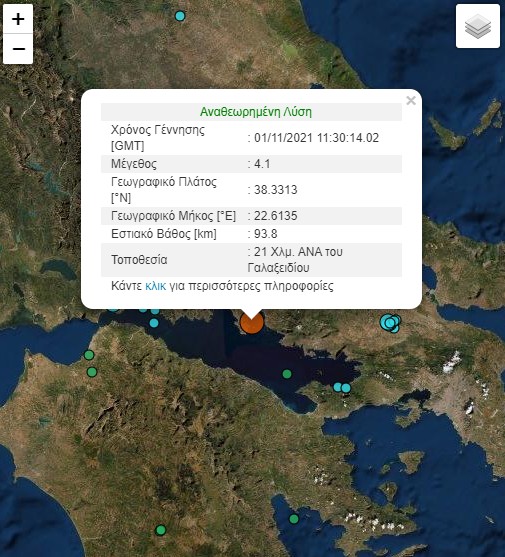Click the 'Τοποθεσία' label
This screenshot has width=505, height=557.
pyautogui.click(x=139, y=260)
